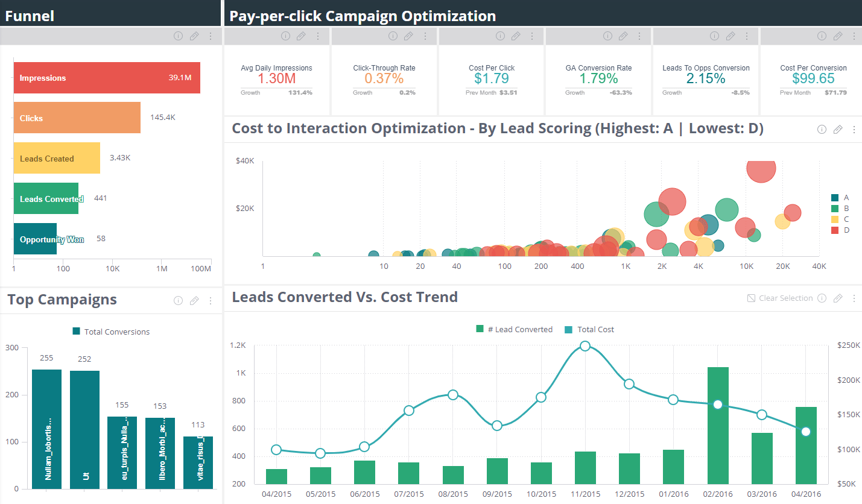862x504 pixels.
Task: Select the Pay-per-click Campaign Optimization header
Action: (x=362, y=16)
